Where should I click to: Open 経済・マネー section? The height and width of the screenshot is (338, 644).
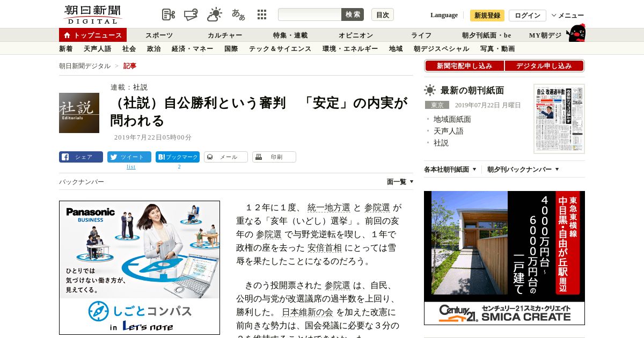click(x=193, y=49)
